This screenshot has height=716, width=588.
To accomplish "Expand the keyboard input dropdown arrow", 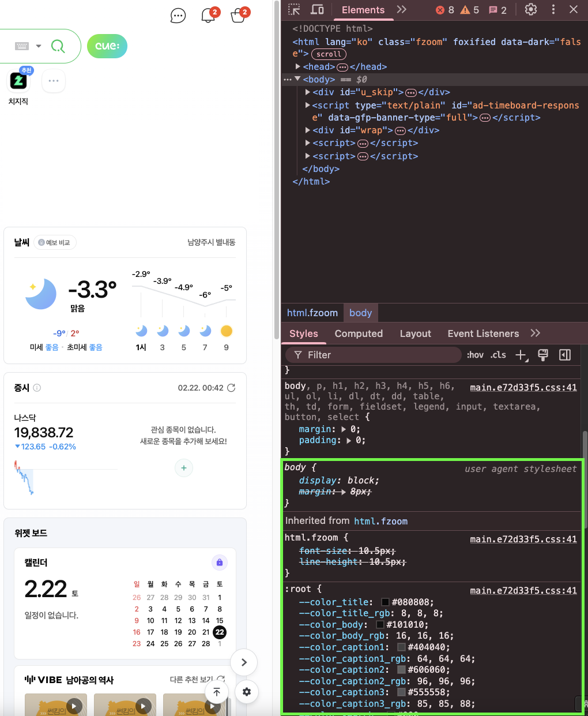I will 39,46.
